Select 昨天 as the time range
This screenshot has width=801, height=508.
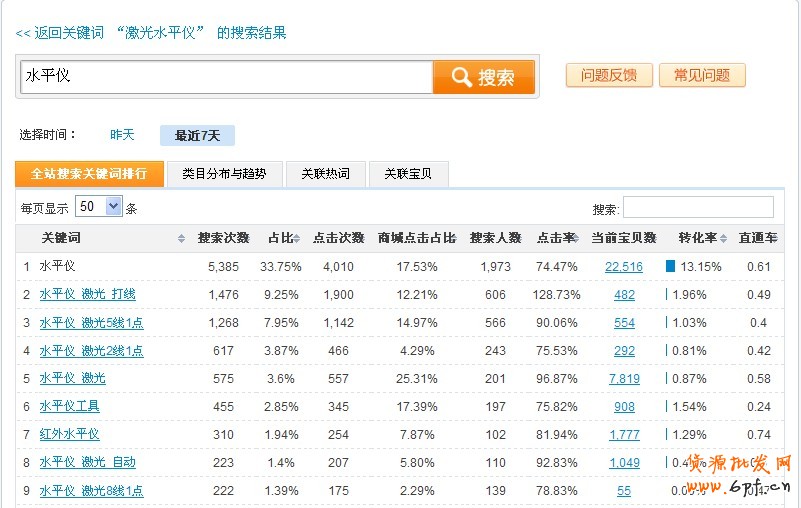[x=122, y=135]
